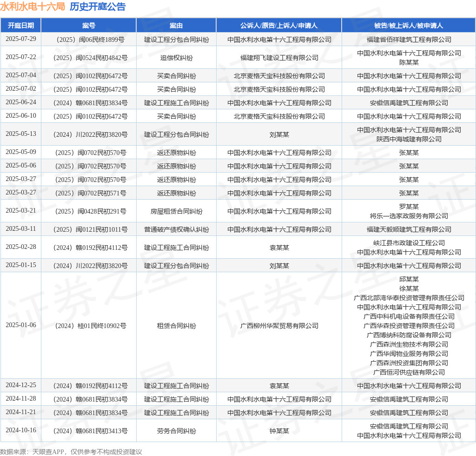Click defendant "福建省佰祥建筑工程有限公司"
Screen dimensions: 476x456
pyautogui.click(x=409, y=40)
